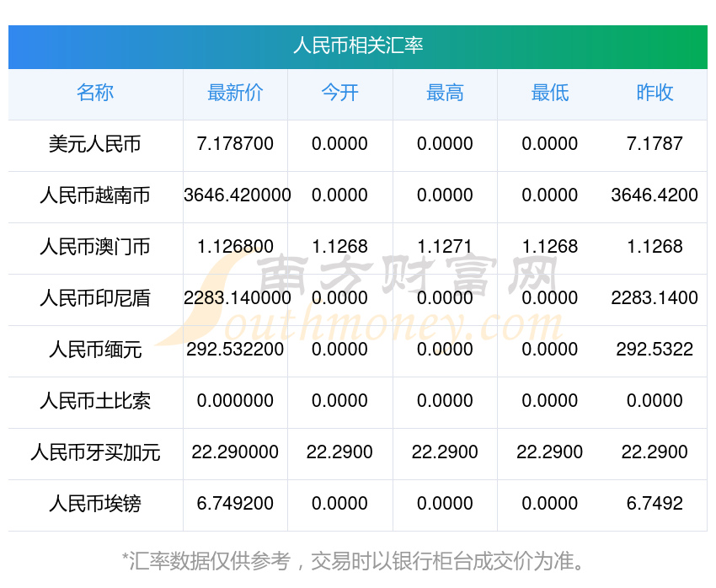Click 澳门币 today open value 1.1268
Screen dimensions: 716x588
pos(339,247)
